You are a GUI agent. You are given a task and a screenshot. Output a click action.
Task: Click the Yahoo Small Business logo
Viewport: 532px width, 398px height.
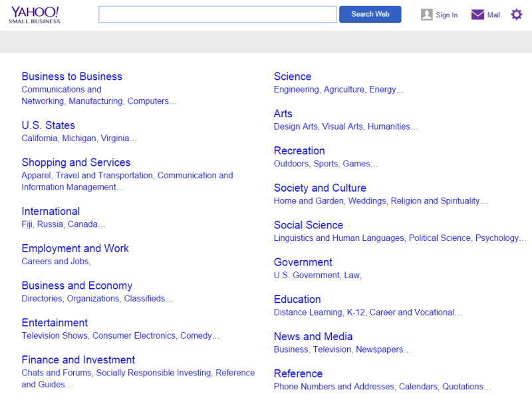coord(35,14)
